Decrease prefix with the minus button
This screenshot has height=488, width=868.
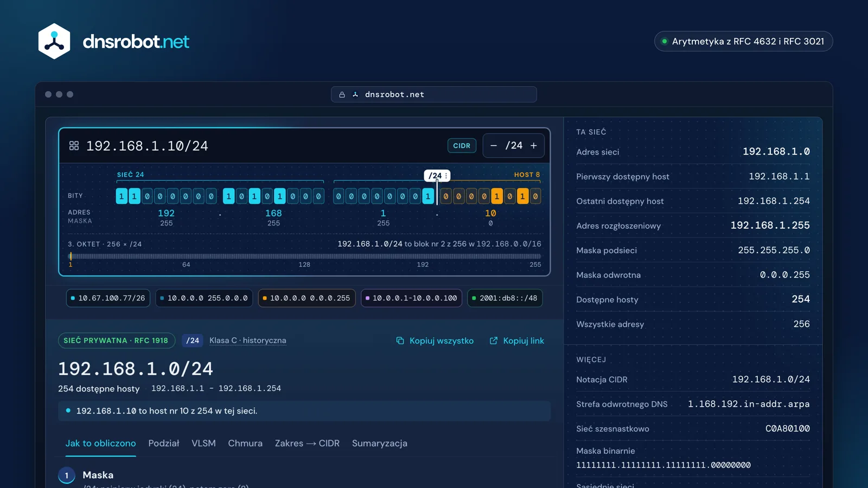494,145
